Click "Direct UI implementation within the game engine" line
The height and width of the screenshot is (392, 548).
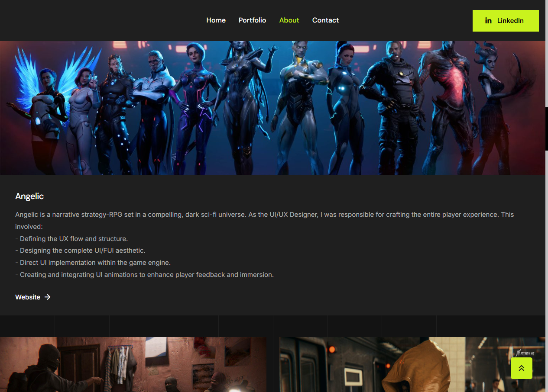(93, 263)
